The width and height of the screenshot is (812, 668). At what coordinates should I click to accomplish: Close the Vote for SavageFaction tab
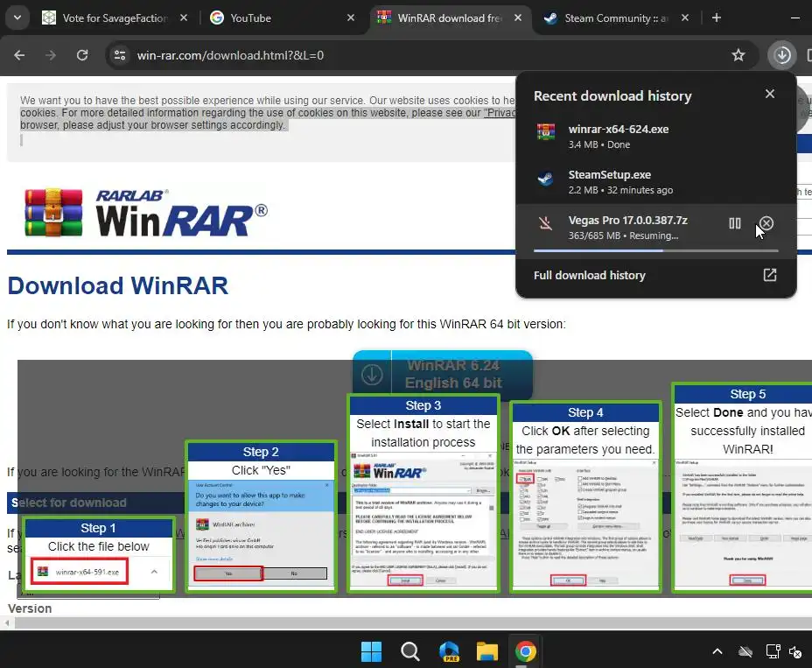point(184,18)
